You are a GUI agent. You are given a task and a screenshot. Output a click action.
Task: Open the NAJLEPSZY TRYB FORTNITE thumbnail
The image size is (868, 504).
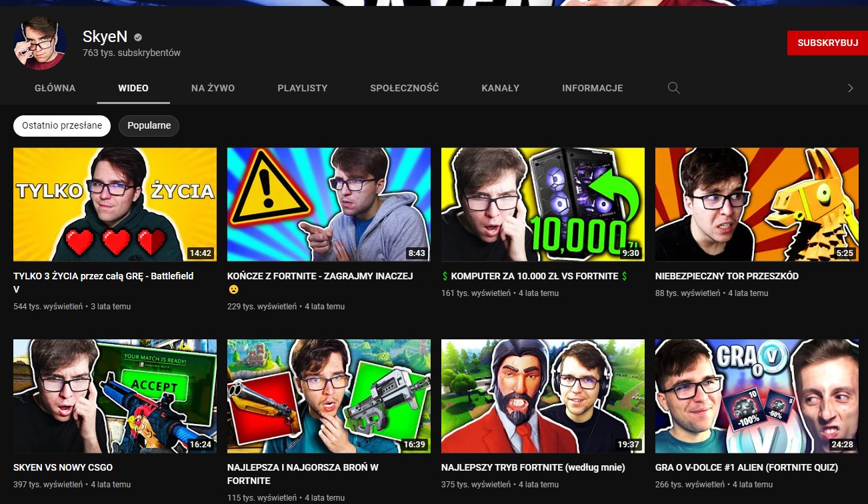543,397
